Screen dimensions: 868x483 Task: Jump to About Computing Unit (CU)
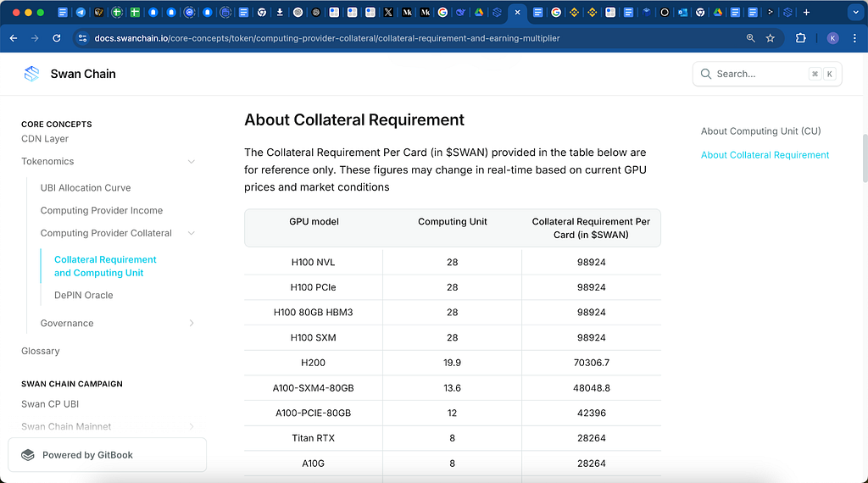[x=760, y=131]
